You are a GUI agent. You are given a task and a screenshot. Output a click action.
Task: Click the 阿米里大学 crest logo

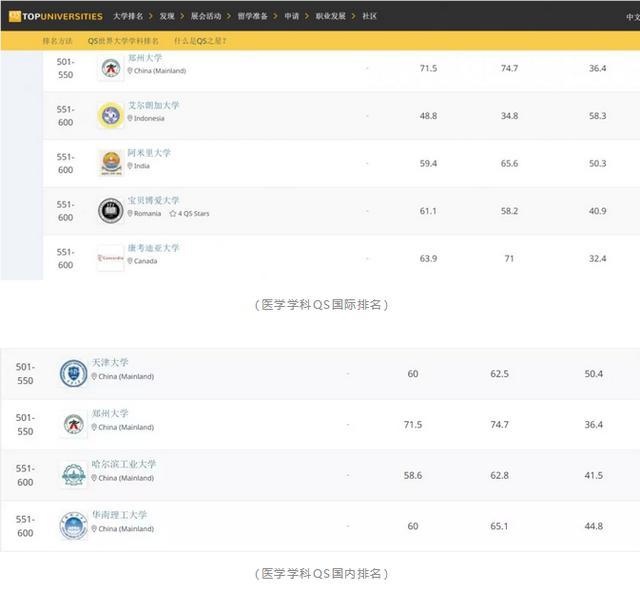coord(111,163)
